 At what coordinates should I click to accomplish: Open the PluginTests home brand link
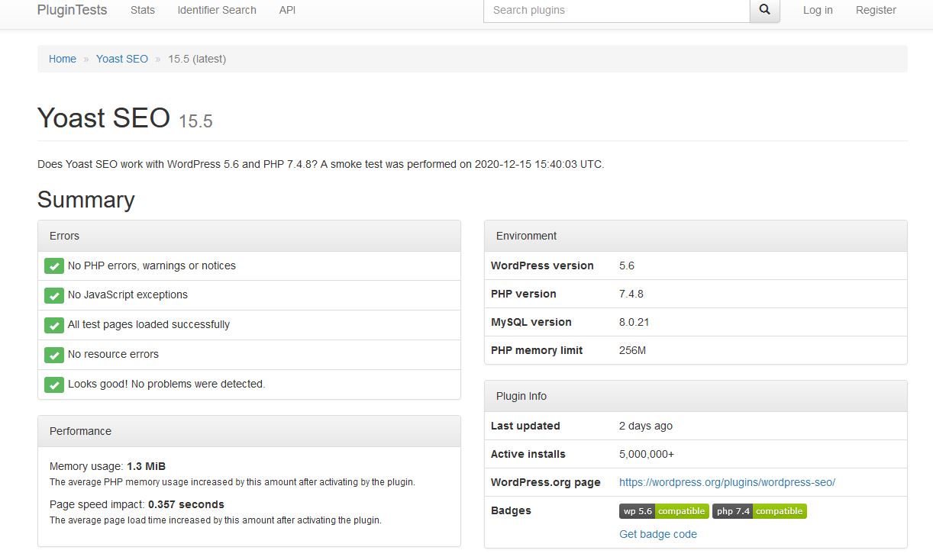pyautogui.click(x=72, y=10)
